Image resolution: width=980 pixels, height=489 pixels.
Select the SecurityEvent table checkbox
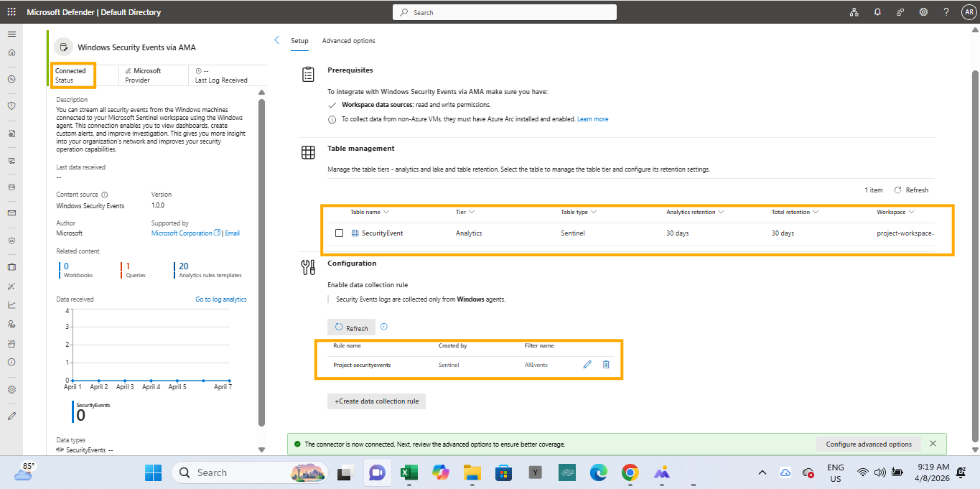coord(340,233)
